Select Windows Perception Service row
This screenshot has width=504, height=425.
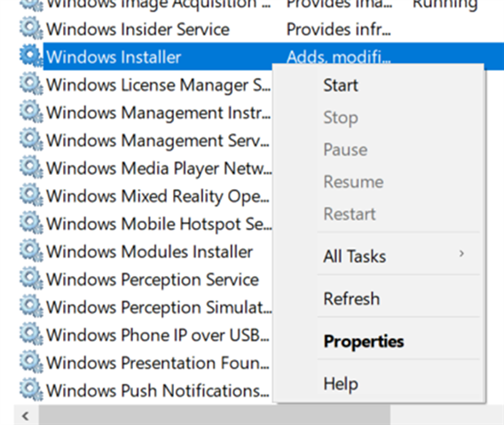[x=153, y=279]
